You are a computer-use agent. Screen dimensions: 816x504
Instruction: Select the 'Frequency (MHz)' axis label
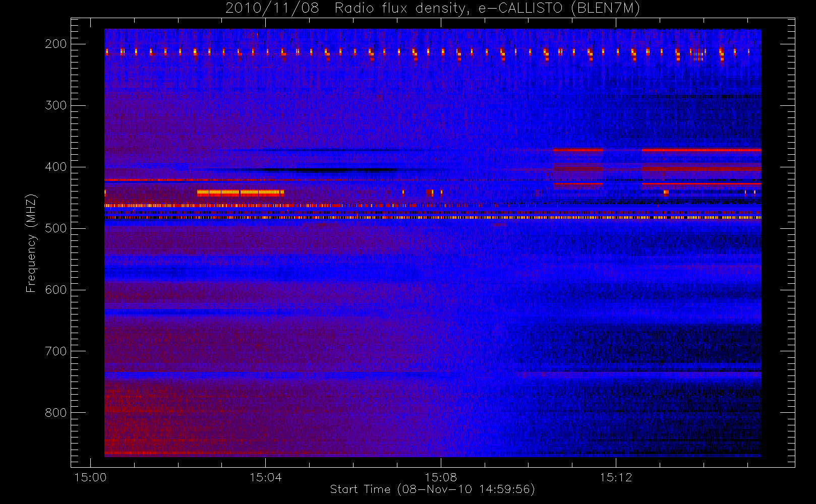31,243
